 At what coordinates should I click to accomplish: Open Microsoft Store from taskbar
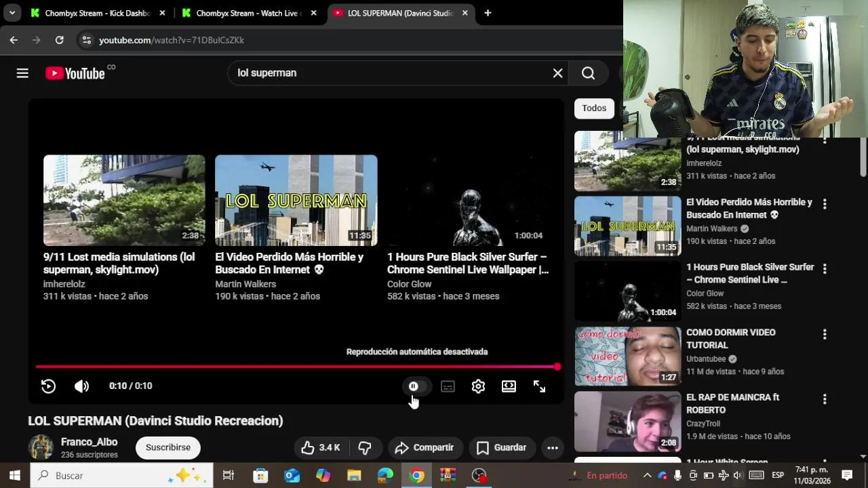coord(260,476)
